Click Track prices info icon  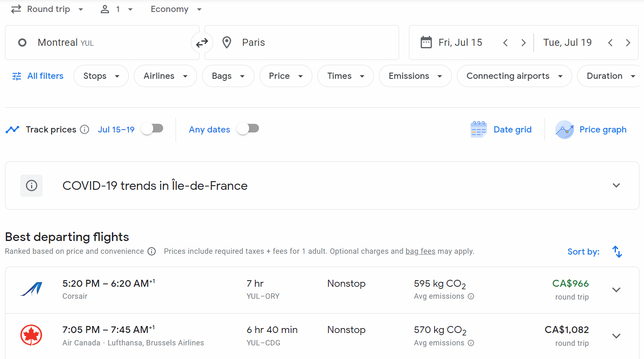[x=85, y=130]
